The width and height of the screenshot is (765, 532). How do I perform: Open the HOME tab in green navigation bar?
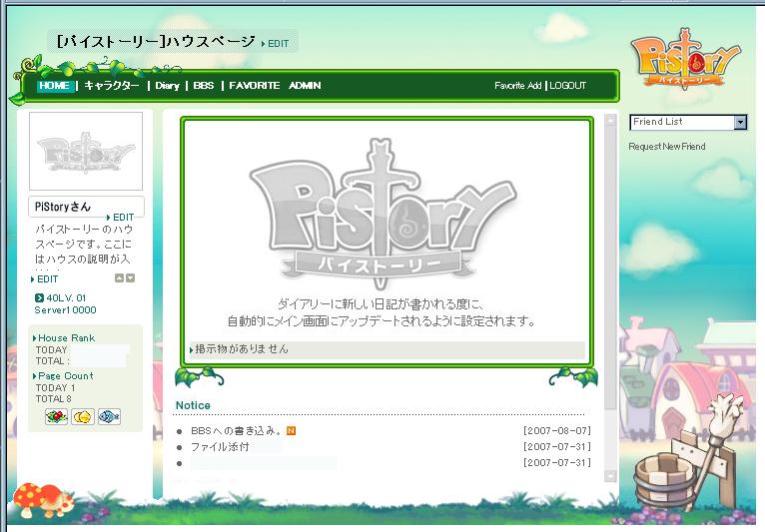(x=55, y=86)
